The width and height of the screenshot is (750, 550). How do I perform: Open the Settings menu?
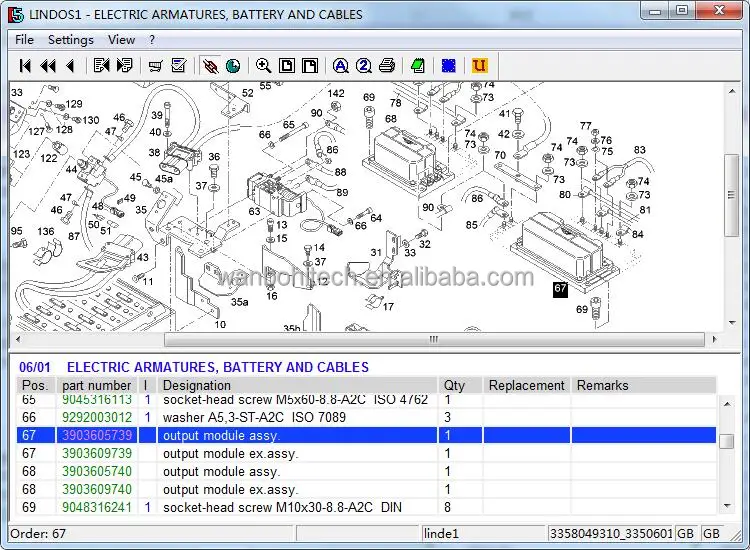[x=70, y=40]
